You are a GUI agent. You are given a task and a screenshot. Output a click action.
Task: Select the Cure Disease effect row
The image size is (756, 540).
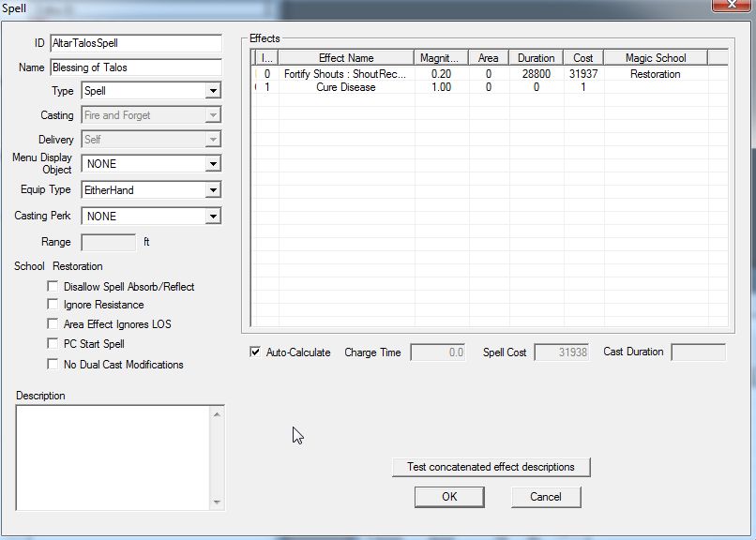point(491,87)
